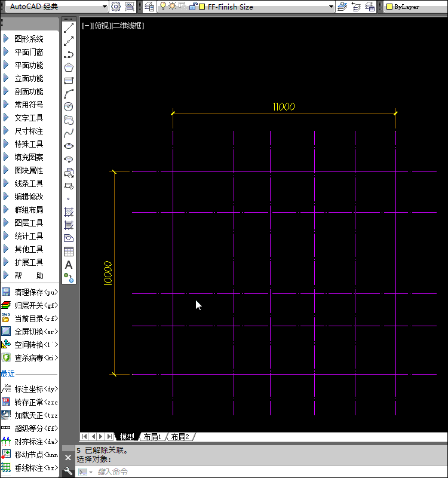Select the Ellipse arc tool
This screenshot has height=478, width=448.
(69, 159)
